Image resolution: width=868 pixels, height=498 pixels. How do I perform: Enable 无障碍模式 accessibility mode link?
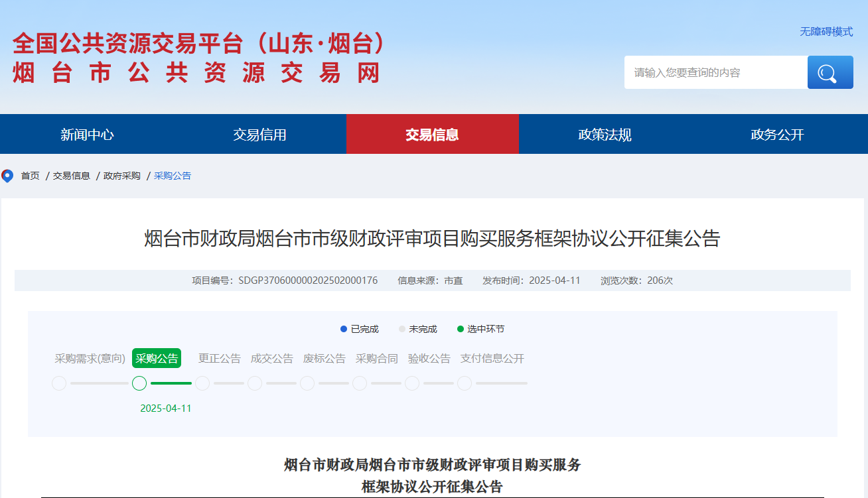(x=826, y=32)
